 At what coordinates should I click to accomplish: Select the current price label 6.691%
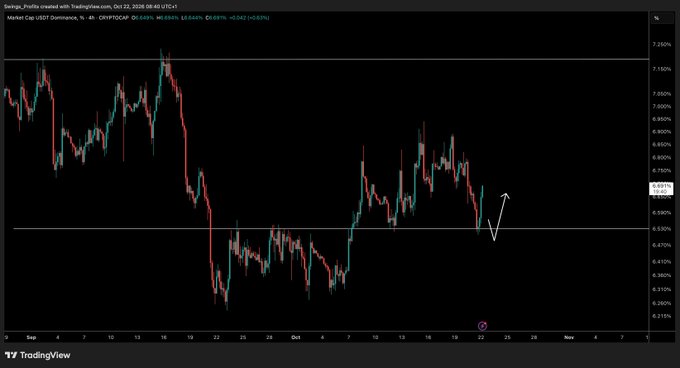[661, 186]
